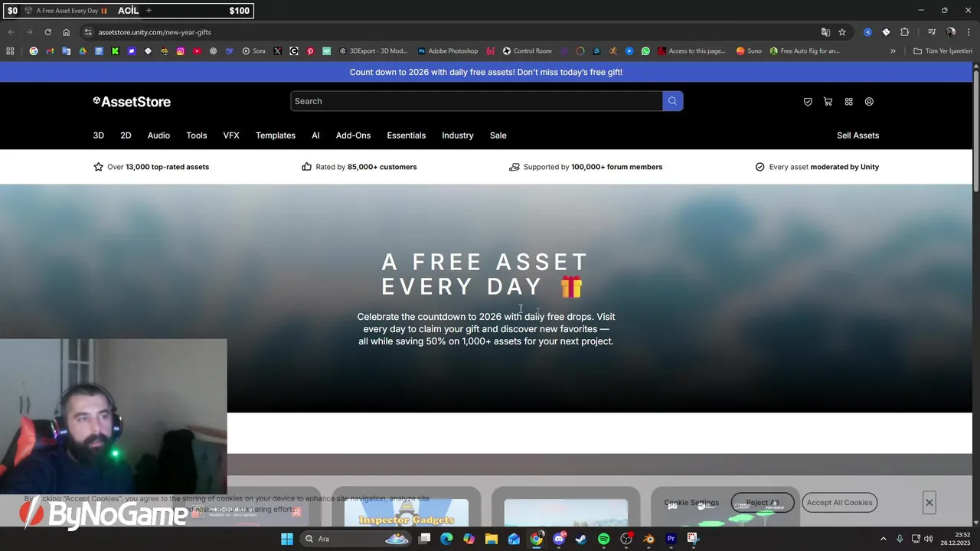Open the Templates category menu
The image size is (980, 551).
pos(276,135)
